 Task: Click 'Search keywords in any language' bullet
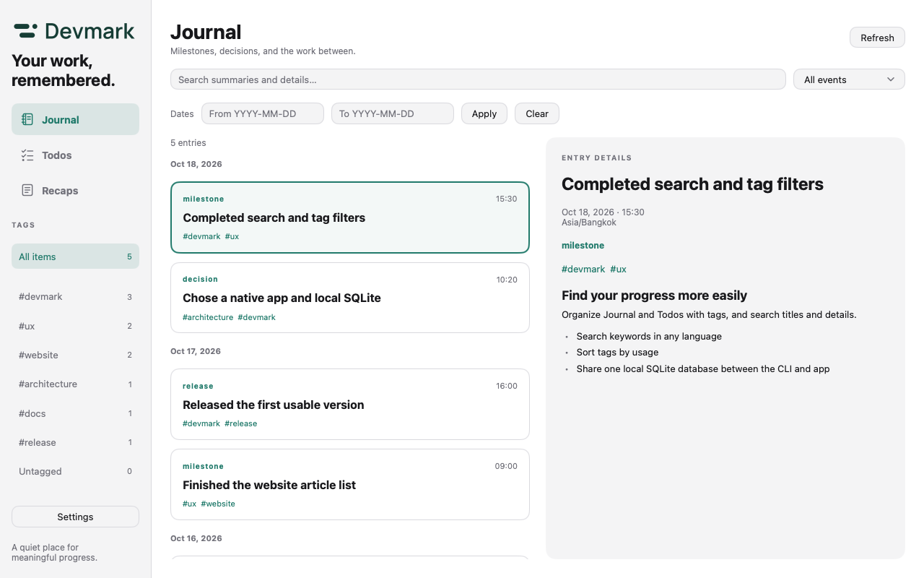(x=649, y=336)
